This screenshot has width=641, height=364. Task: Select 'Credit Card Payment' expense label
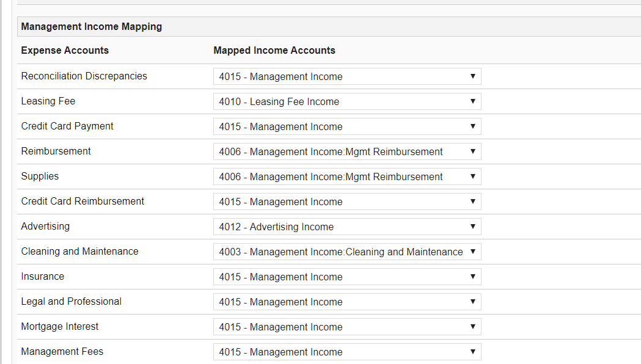[x=67, y=126]
